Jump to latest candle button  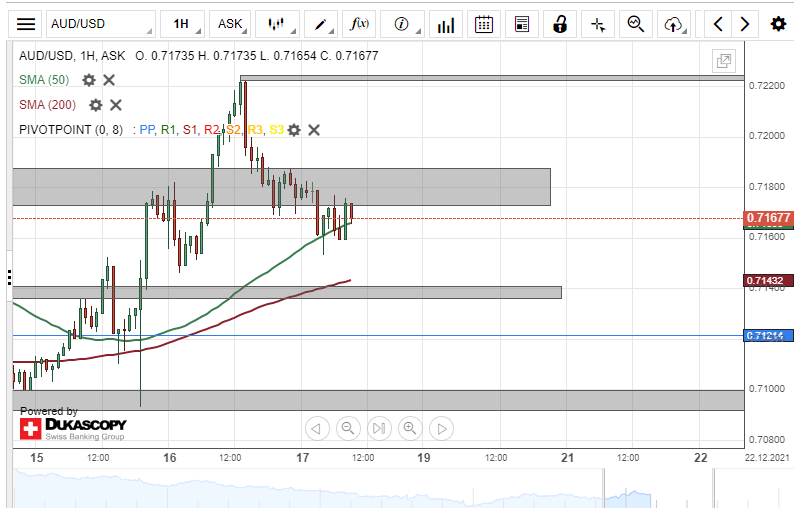[379, 429]
